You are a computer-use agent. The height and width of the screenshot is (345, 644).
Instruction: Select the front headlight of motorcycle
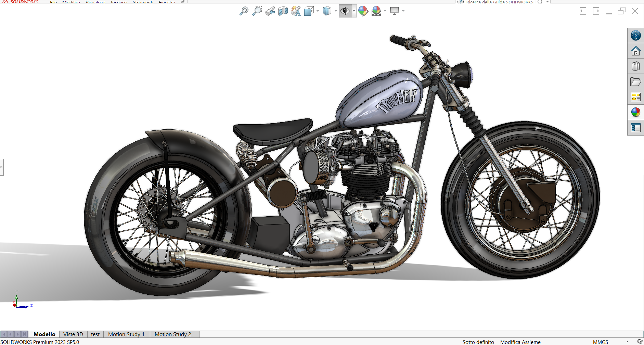[x=462, y=75]
